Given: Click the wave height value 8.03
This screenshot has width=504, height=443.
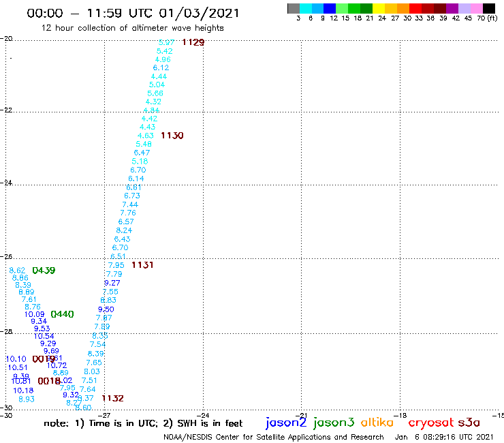Looking at the screenshot, I should point(92,371).
